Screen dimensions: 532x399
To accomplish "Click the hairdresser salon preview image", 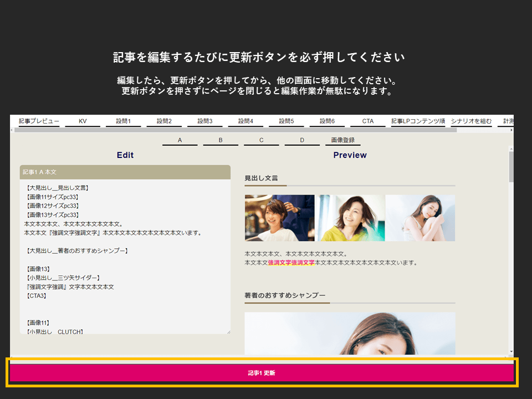I will [279, 218].
